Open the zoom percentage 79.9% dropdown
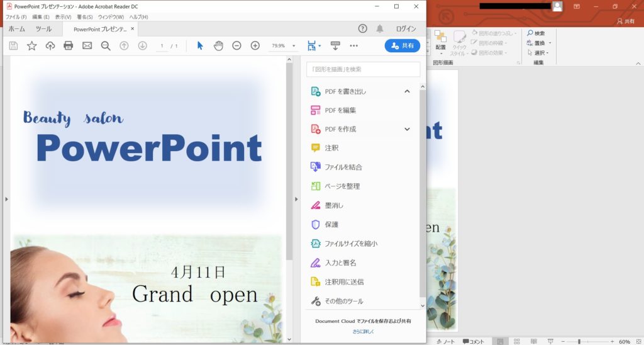Viewport: 644px width, 345px height. pos(294,46)
